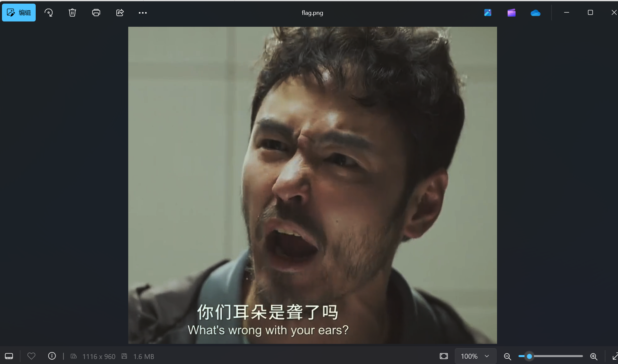Zoom in with the plus magnifier icon
Screen dimensions: 618x364
click(594, 356)
